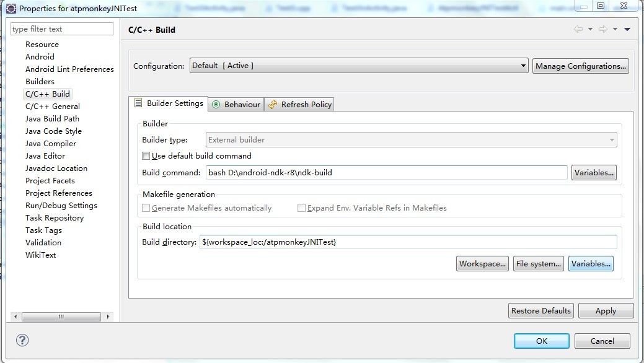The width and height of the screenshot is (644, 363).
Task: Enable Use default build command checkbox
Action: tap(146, 156)
